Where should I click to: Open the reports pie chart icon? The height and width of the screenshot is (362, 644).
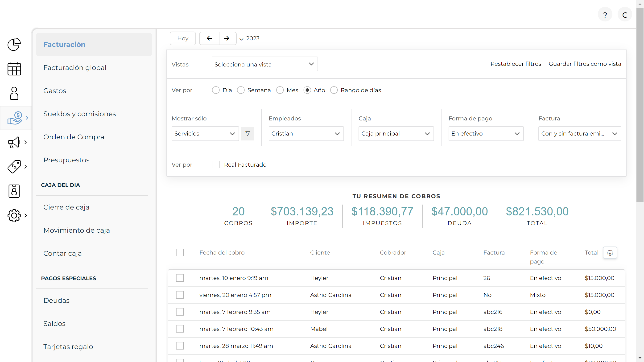[14, 45]
